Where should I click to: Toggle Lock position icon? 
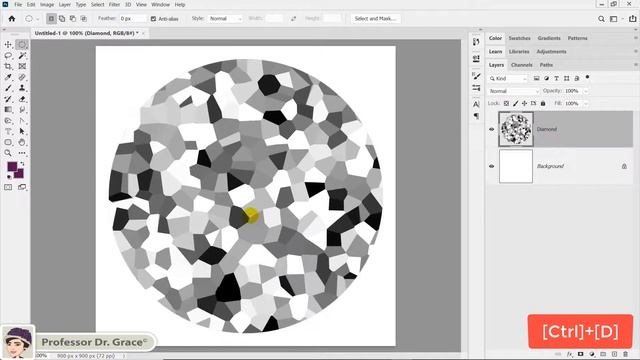pos(524,104)
